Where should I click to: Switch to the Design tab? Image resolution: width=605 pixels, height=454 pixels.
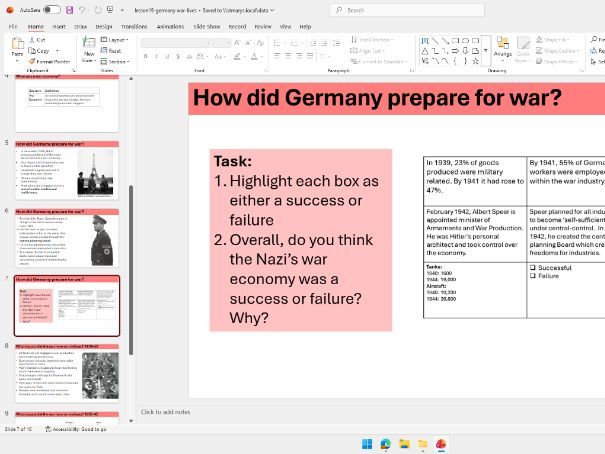[104, 27]
